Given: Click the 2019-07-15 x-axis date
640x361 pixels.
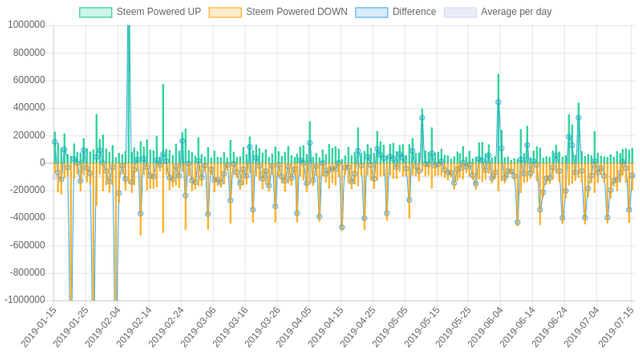Looking at the screenshot, I should pyautogui.click(x=616, y=327).
